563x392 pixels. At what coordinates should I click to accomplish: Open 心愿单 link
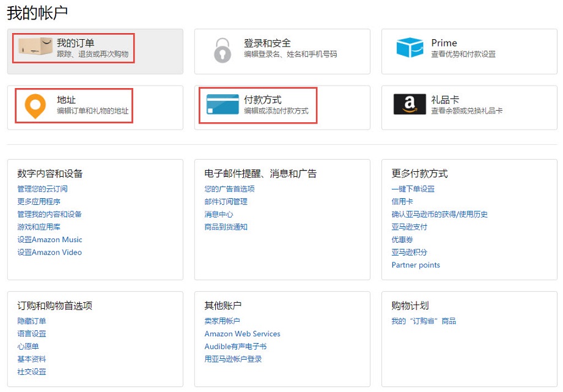point(28,346)
